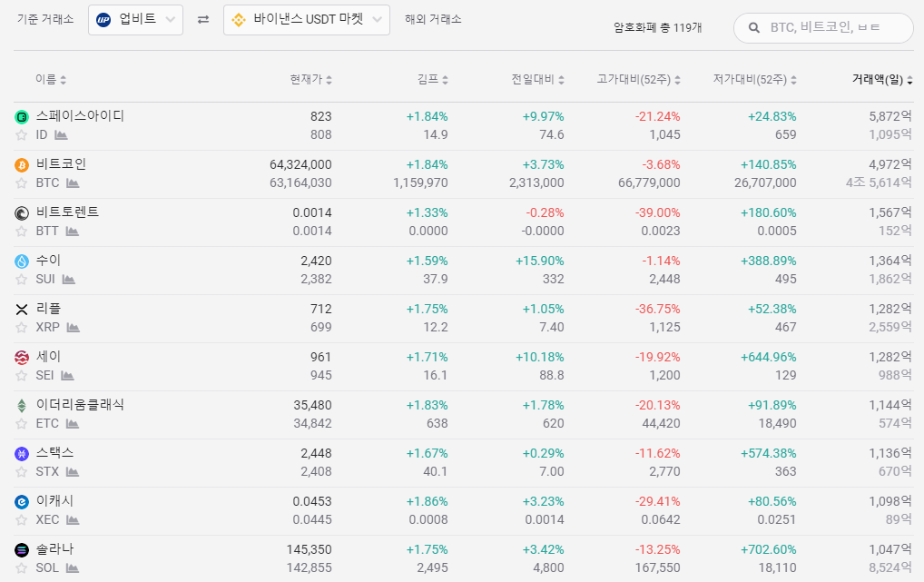
Task: Click the 솔라나 coin logo
Action: coord(22,549)
